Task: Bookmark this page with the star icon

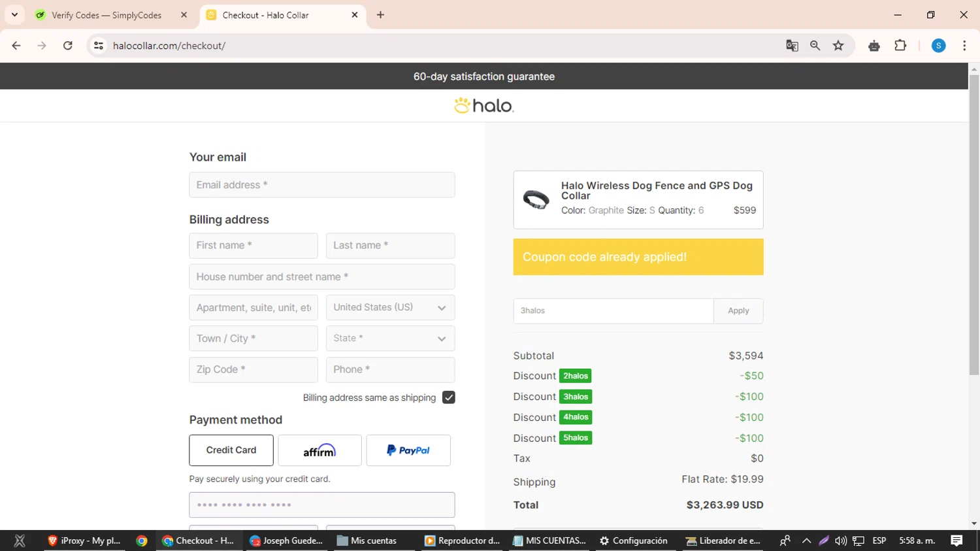Action: tap(838, 46)
